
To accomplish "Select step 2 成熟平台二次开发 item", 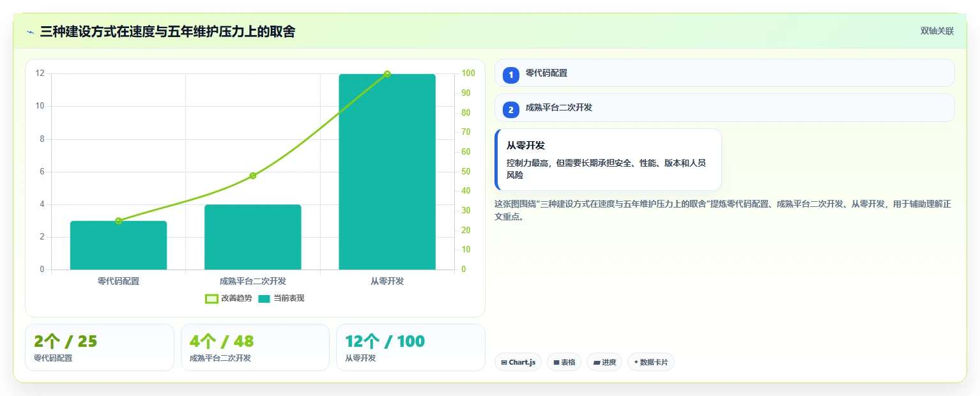I will [724, 107].
